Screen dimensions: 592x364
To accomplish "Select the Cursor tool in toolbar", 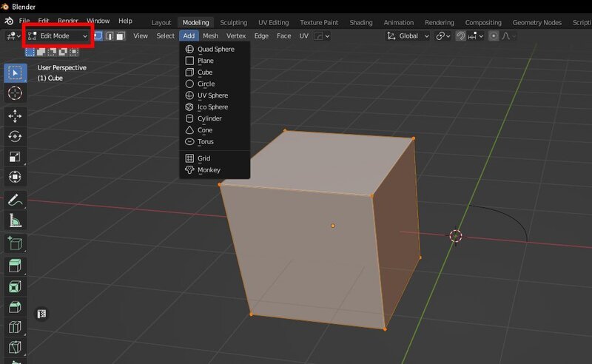I will 15,92.
